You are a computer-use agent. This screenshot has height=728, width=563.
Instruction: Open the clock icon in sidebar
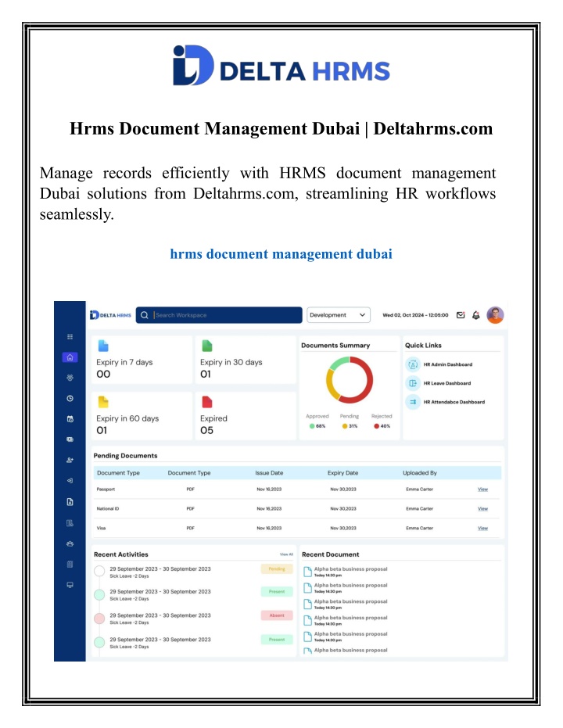(x=70, y=398)
